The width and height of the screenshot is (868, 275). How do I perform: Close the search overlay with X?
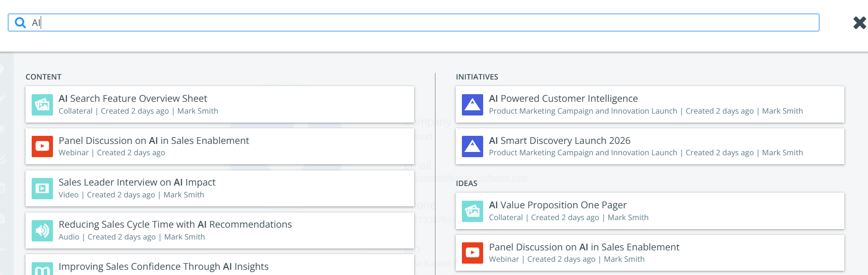pos(859,23)
